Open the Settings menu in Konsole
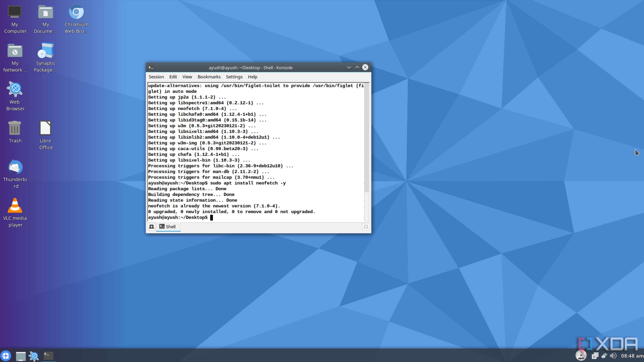The image size is (644, 362). click(x=234, y=77)
